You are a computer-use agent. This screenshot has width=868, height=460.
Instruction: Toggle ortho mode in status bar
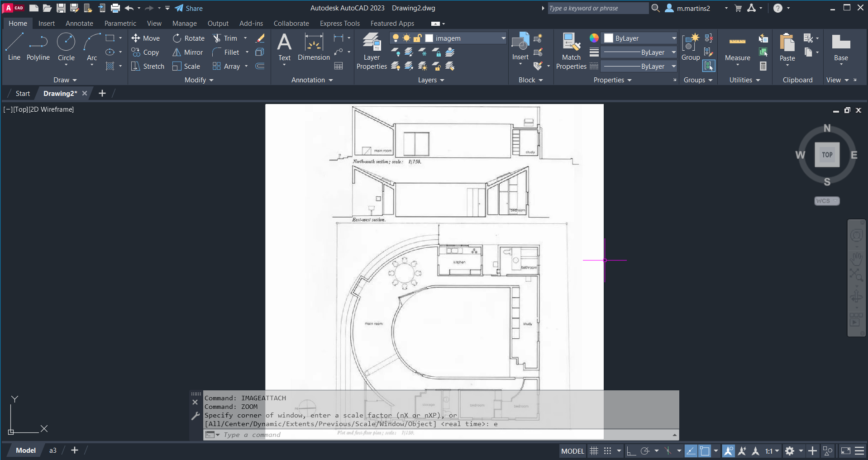point(631,451)
